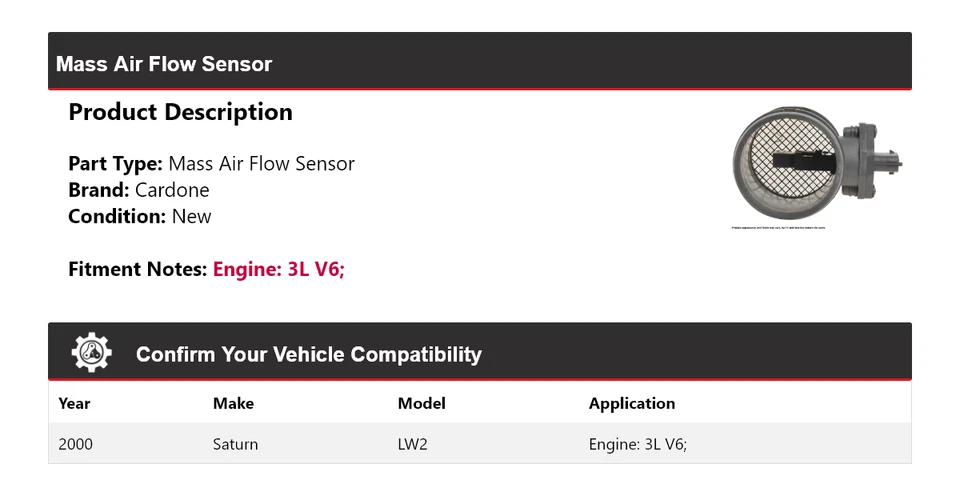Viewport: 960px width, 496px height.
Task: Select the "LW2" model cell
Action: point(412,444)
